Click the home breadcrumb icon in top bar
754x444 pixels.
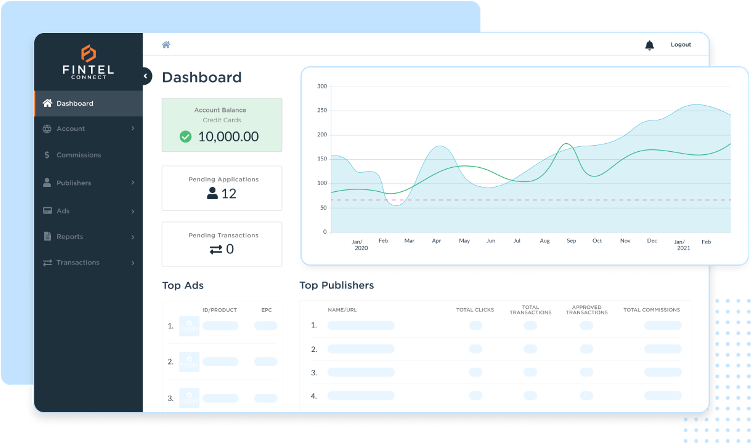point(166,45)
